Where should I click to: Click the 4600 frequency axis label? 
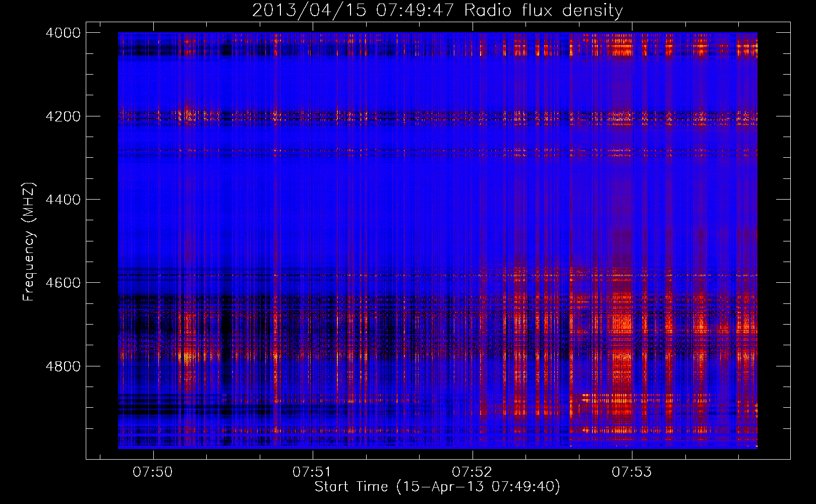pos(63,283)
